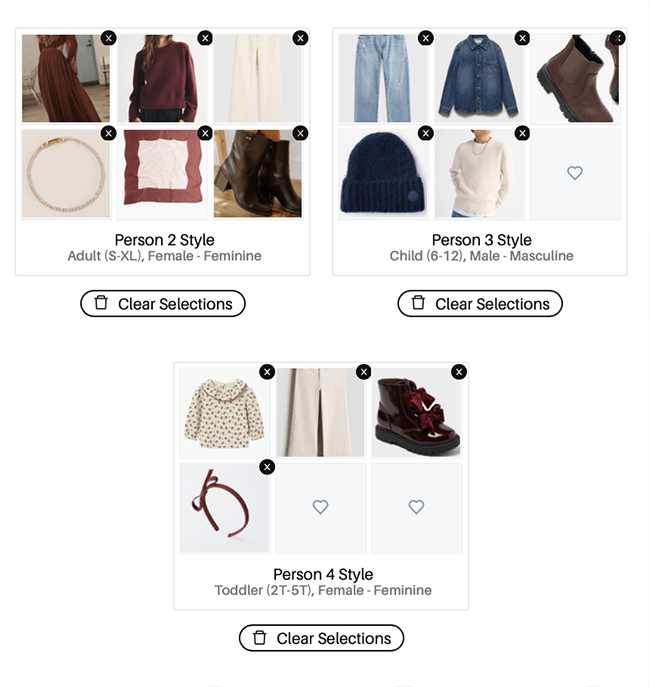Clear Selections for Person 3 Style
This screenshot has width=650, height=687.
point(480,304)
